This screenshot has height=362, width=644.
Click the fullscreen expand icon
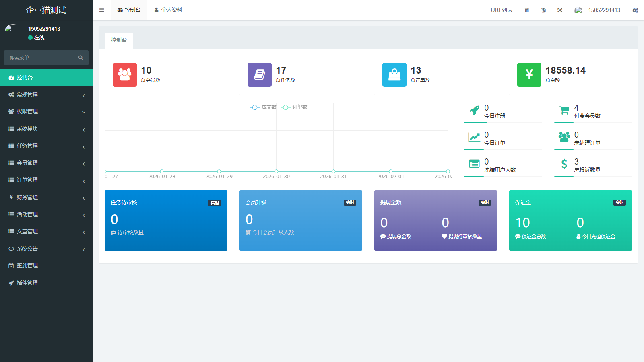pos(559,10)
